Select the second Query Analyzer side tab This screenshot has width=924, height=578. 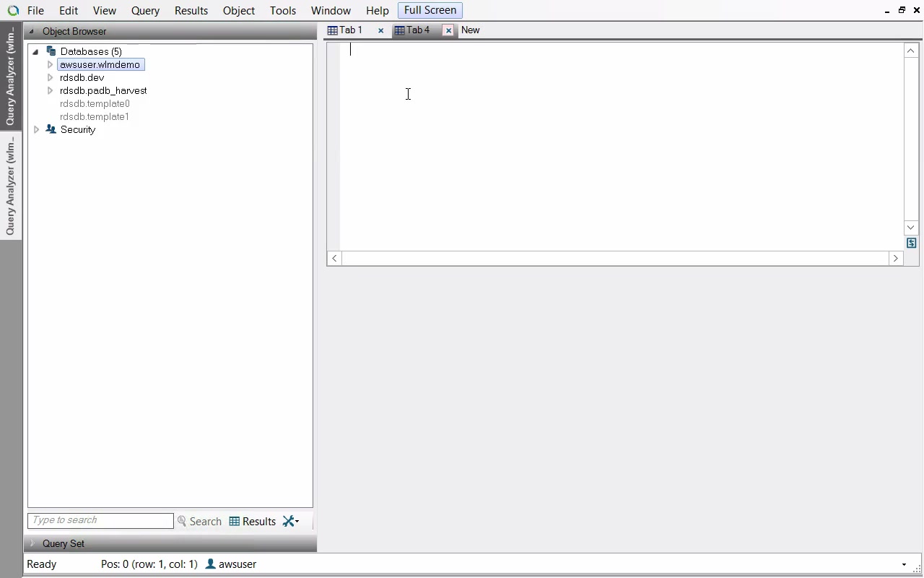10,186
